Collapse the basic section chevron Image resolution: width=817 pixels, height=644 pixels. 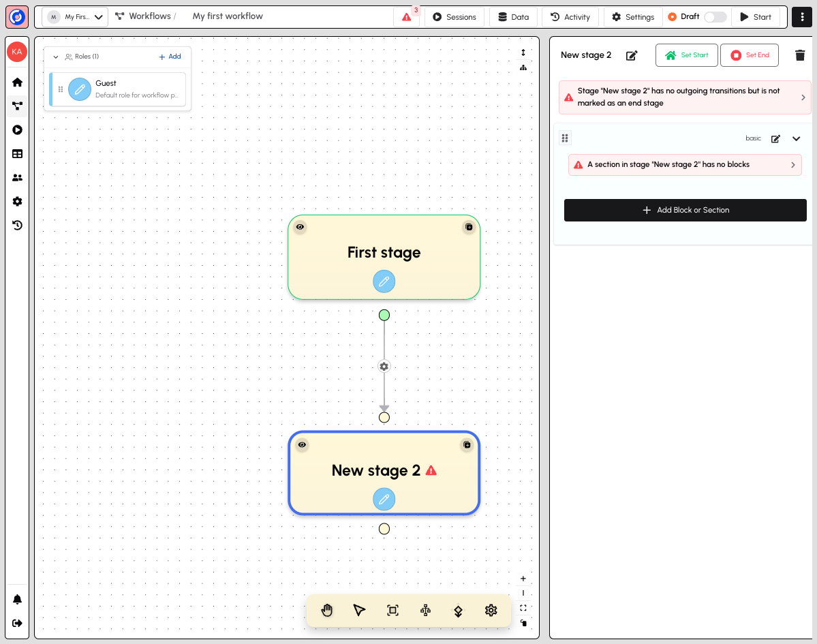(796, 138)
